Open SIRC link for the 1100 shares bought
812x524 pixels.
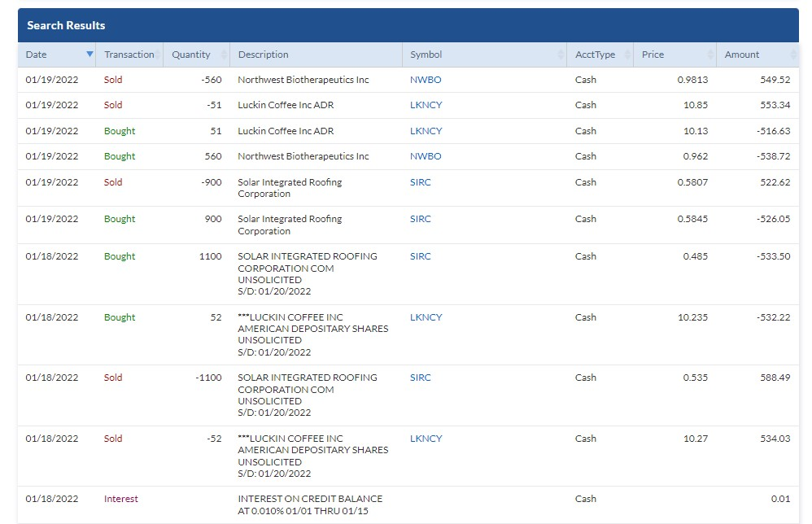(x=420, y=256)
